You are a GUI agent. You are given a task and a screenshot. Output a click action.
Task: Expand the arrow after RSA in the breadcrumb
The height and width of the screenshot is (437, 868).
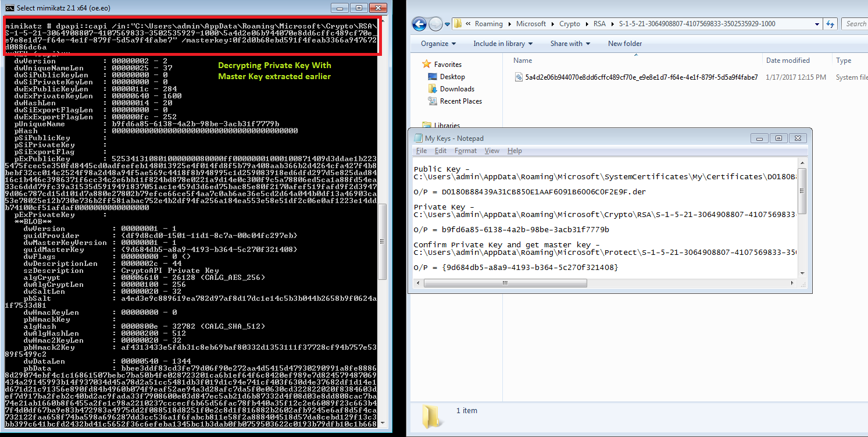tap(612, 24)
